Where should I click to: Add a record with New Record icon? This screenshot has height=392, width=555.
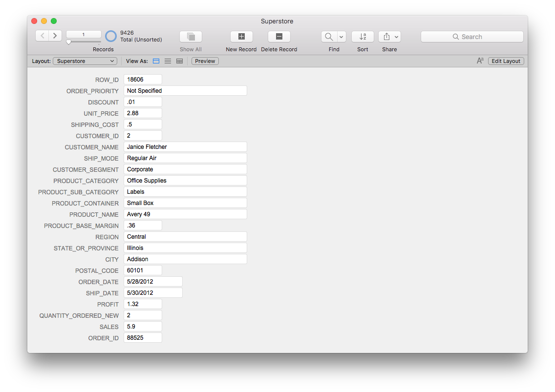241,37
